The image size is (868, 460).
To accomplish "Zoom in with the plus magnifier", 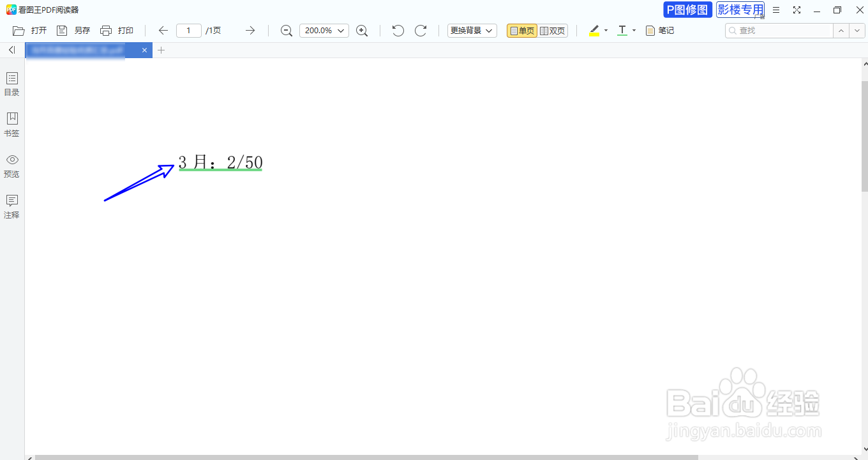I will [362, 31].
